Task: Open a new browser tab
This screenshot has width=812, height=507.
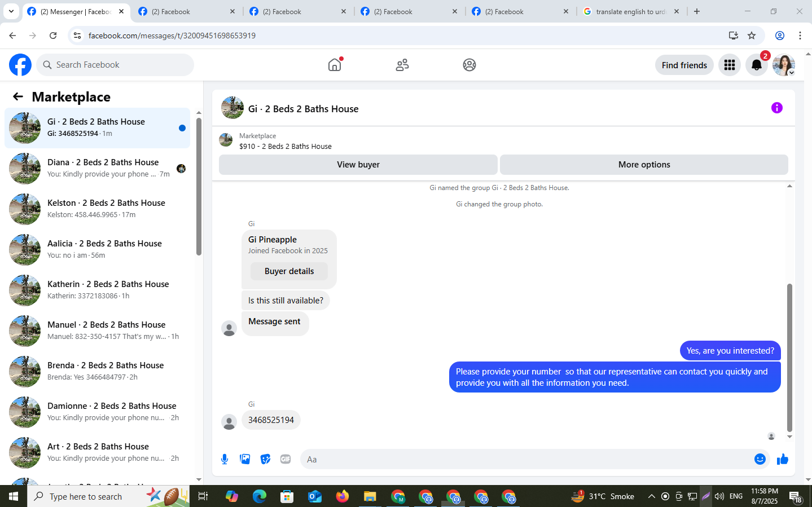Action: [697, 11]
